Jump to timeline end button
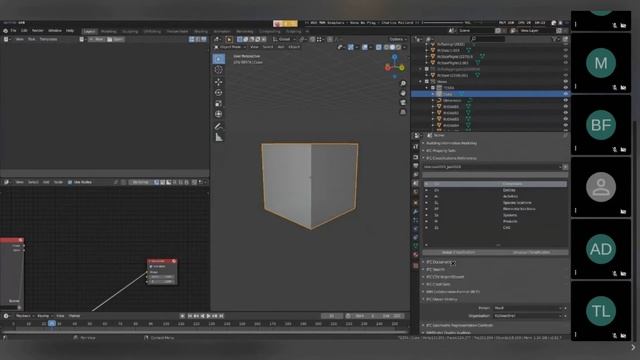640x360 pixels. 222,316
